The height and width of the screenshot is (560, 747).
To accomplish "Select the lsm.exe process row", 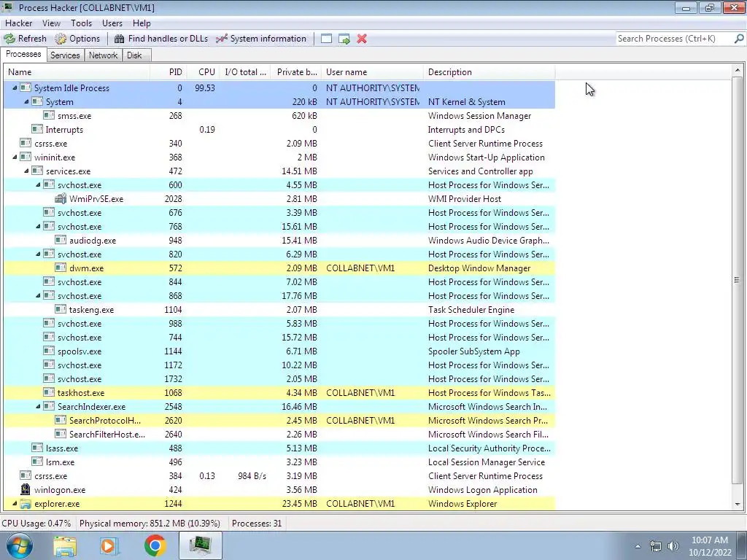I will (x=279, y=462).
